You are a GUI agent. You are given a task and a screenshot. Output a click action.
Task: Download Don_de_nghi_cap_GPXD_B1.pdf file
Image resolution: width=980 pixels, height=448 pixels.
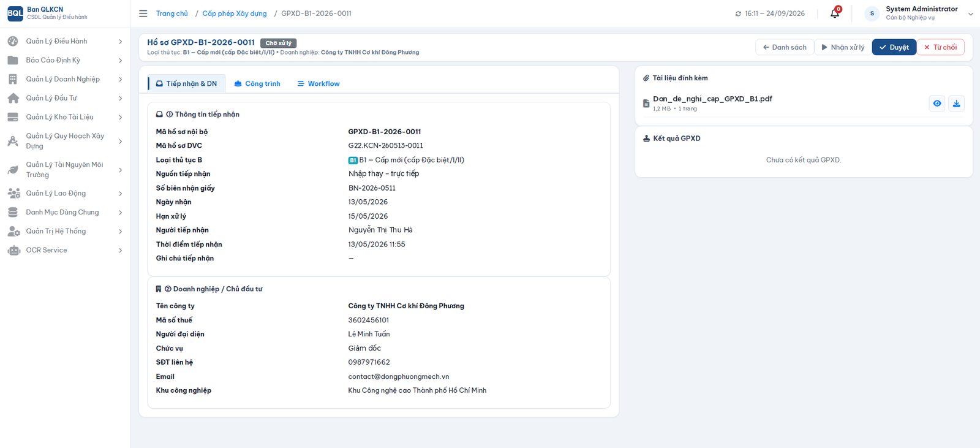pos(956,104)
